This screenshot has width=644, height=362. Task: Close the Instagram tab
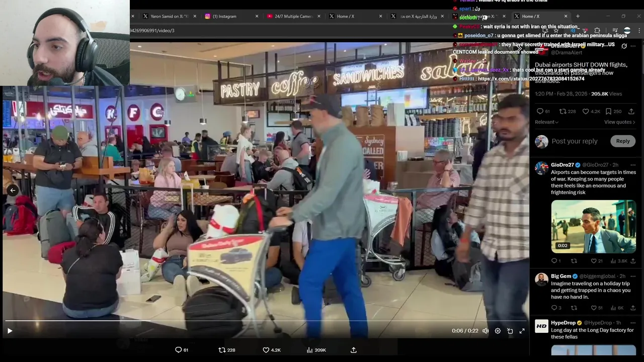[257, 16]
